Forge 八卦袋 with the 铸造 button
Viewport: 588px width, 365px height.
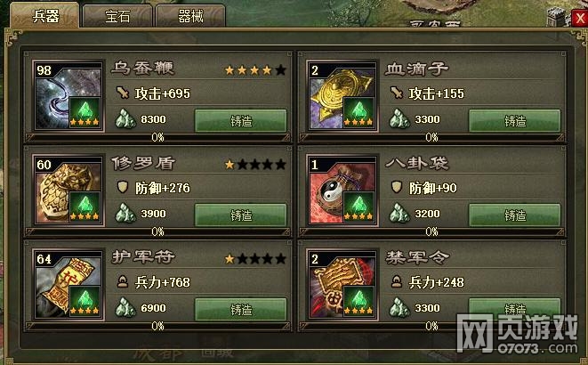click(x=514, y=215)
